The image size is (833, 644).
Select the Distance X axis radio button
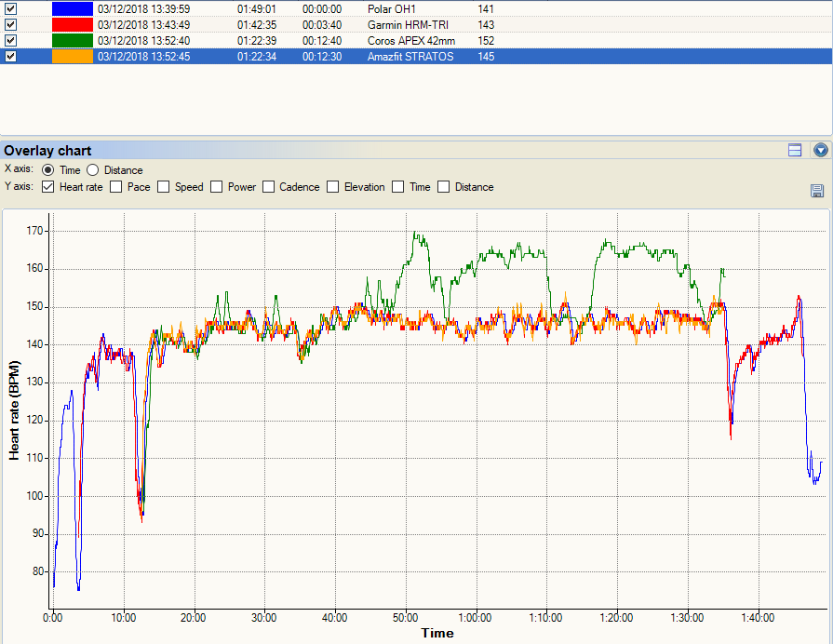click(92, 170)
